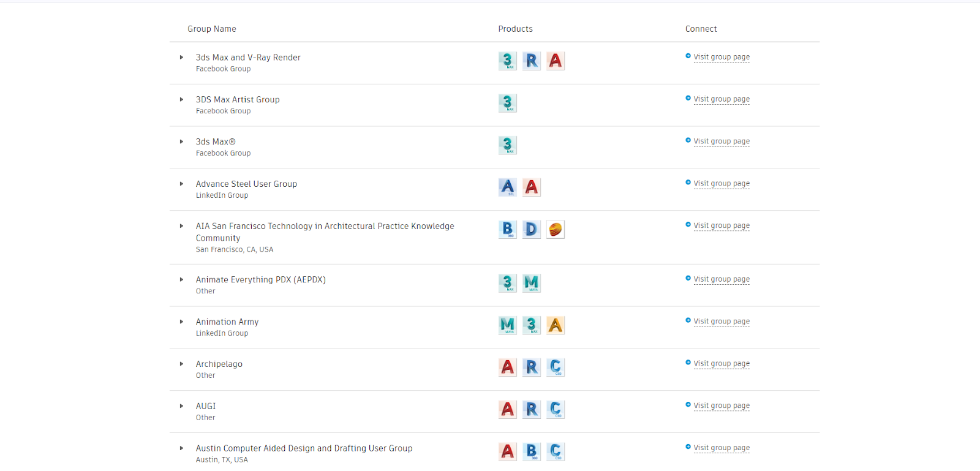Open Visit group page link for AUGI
The width and height of the screenshot is (980, 471).
click(x=722, y=406)
